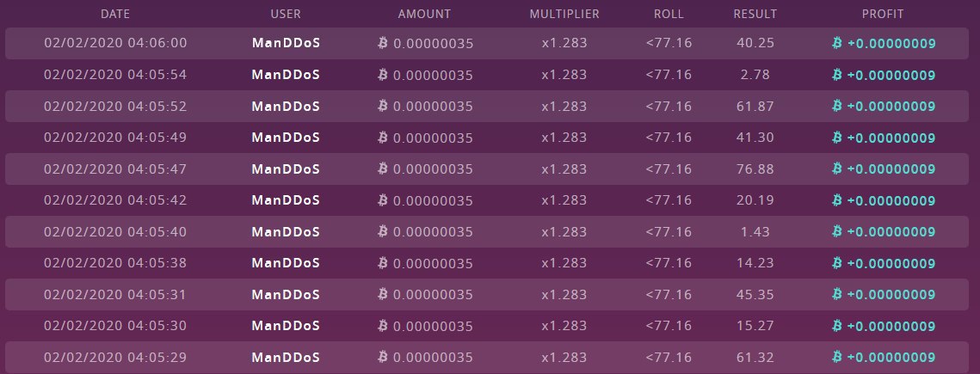Click the amount bitcoin icon in the 04:05:42 row
980x374 pixels.
pos(383,199)
